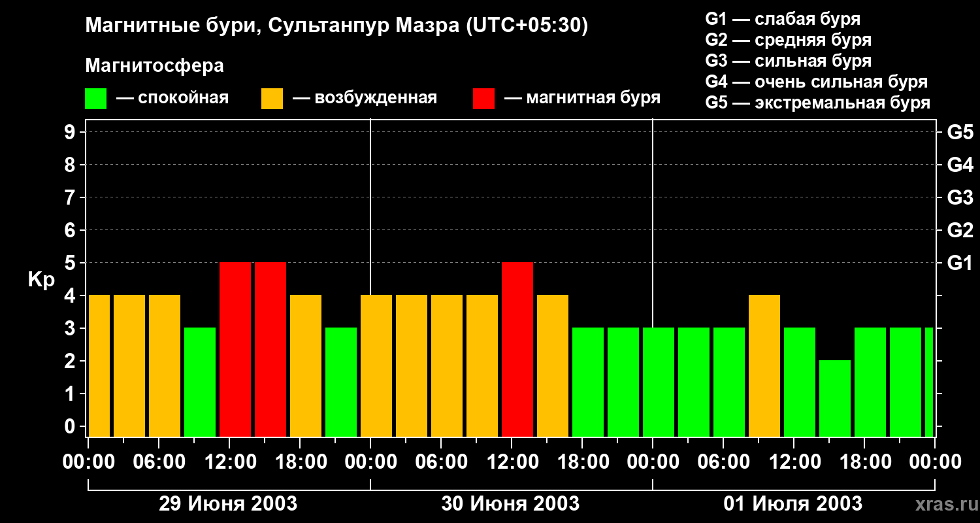The height and width of the screenshot is (523, 980).
Task: Select the red bar starting 12:00 on 29 June
Action: tap(235, 349)
